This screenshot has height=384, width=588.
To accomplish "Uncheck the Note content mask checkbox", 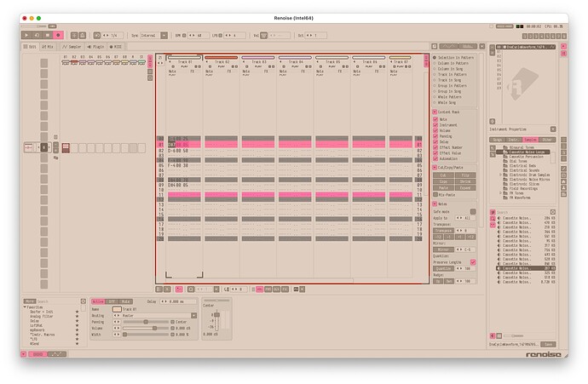I will 435,119.
